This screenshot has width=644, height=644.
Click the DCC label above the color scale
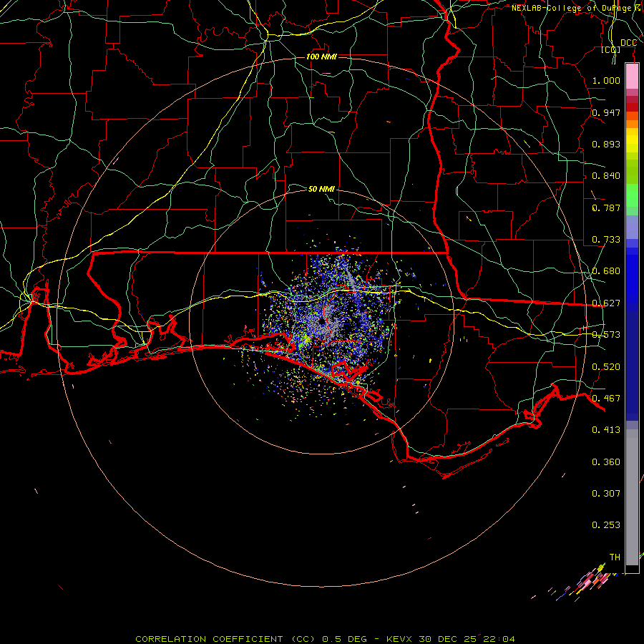tap(628, 43)
